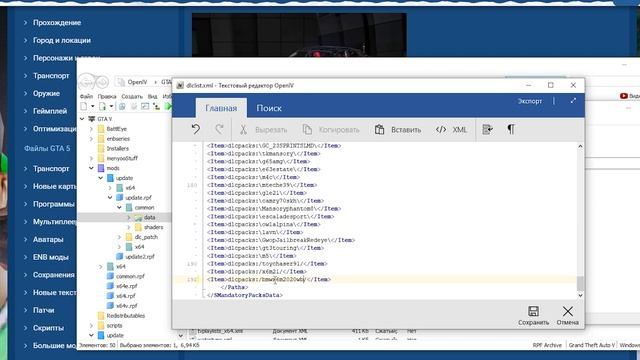
Task: Place cursor on bmwx6m2020wb line
Action: (269, 280)
